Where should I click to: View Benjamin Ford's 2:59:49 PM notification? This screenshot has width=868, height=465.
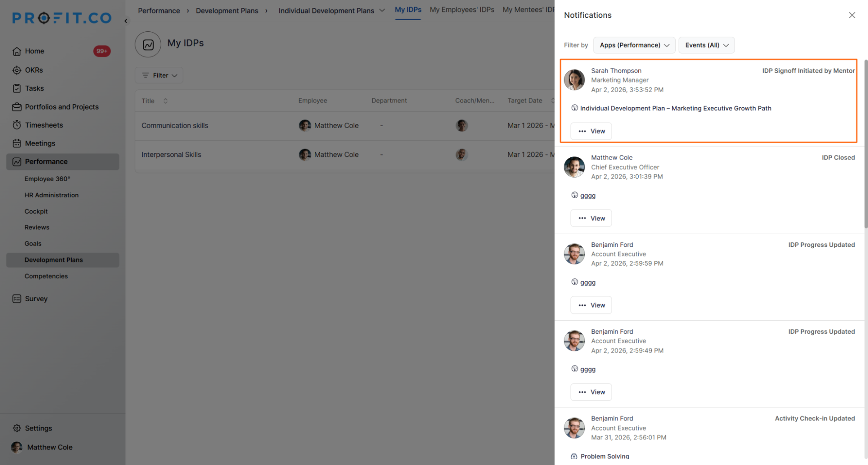point(591,392)
